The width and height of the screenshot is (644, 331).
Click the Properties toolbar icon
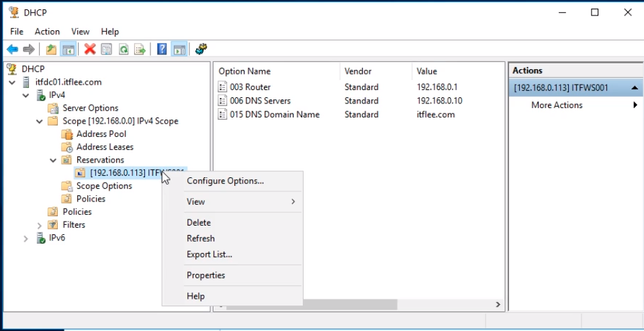pyautogui.click(x=106, y=50)
